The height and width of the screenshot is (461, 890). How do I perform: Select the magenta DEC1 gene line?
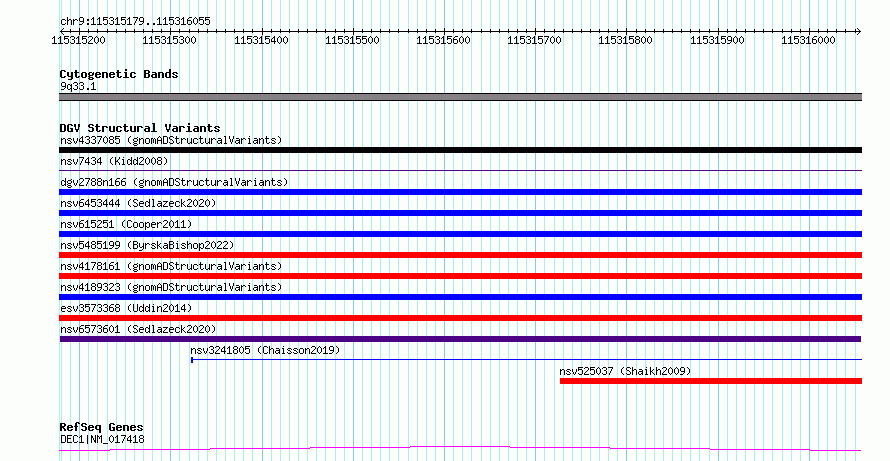(x=460, y=449)
